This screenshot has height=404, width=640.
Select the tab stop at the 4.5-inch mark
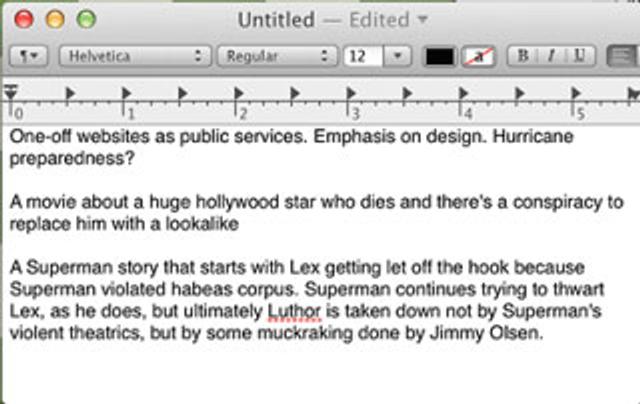click(x=520, y=93)
